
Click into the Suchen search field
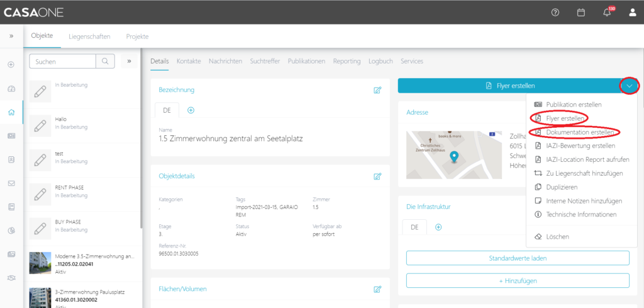pos(63,62)
